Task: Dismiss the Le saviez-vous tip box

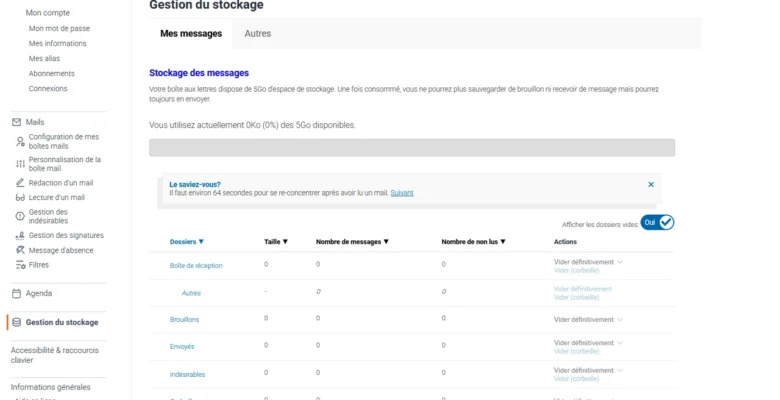Action: [x=651, y=185]
